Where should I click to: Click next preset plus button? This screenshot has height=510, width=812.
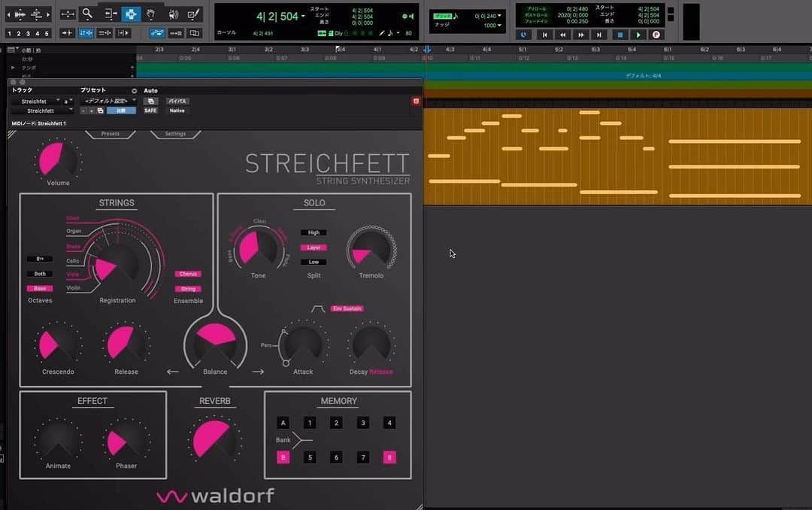pos(91,111)
